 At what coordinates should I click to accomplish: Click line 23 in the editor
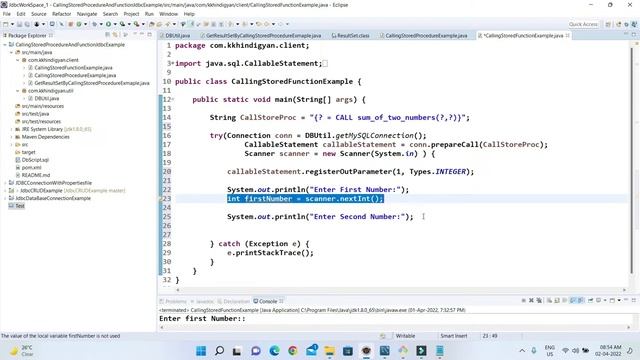point(305,199)
